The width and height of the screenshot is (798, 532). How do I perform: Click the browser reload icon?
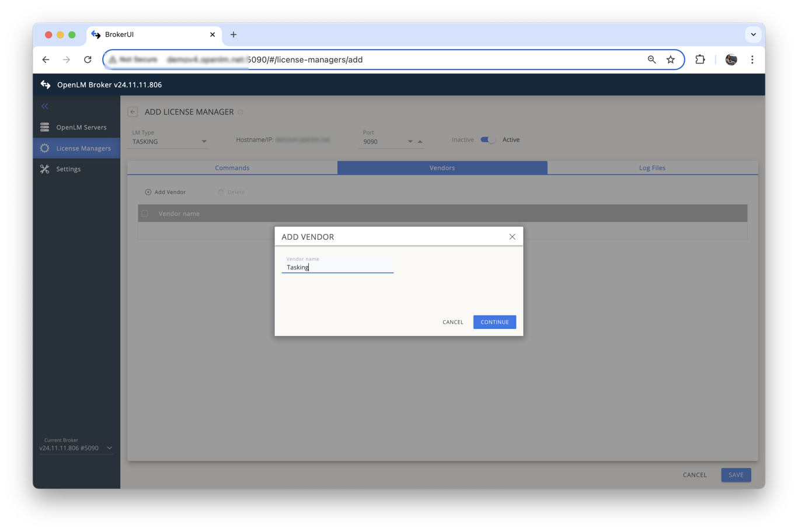coord(88,59)
